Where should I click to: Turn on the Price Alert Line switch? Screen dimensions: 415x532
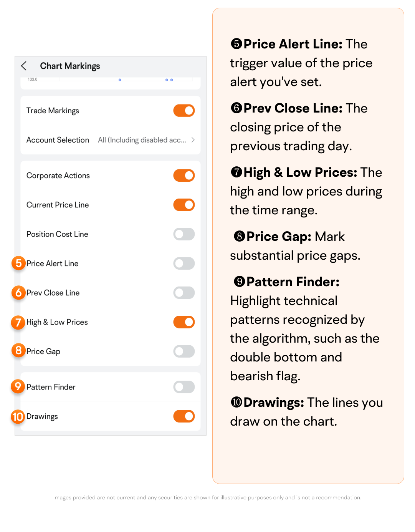click(x=184, y=264)
